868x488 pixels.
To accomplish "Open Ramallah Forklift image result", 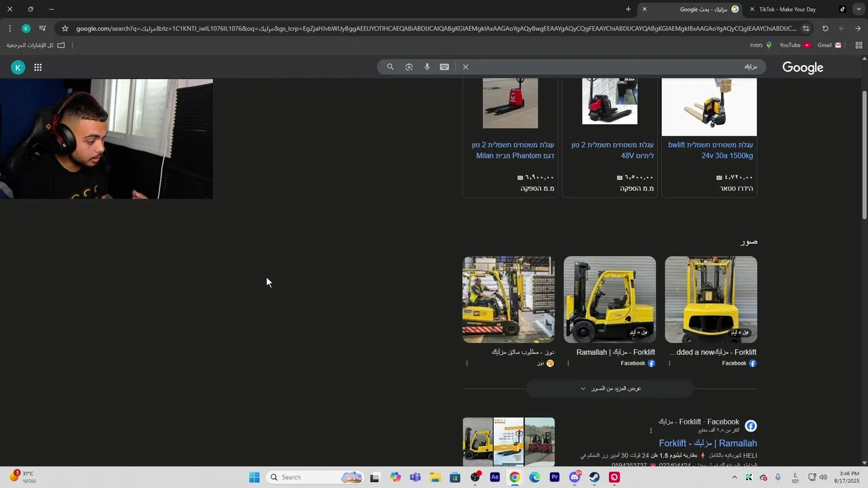I will (x=610, y=300).
